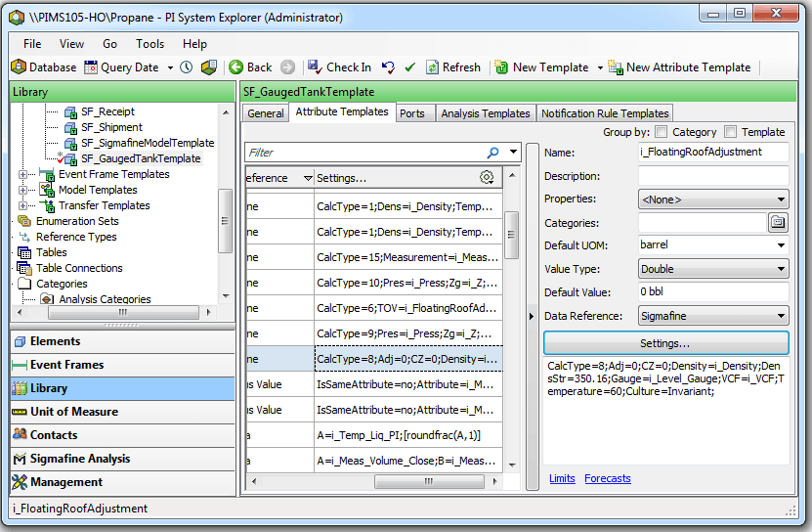812x532 pixels.
Task: Open the View menu
Action: (71, 44)
